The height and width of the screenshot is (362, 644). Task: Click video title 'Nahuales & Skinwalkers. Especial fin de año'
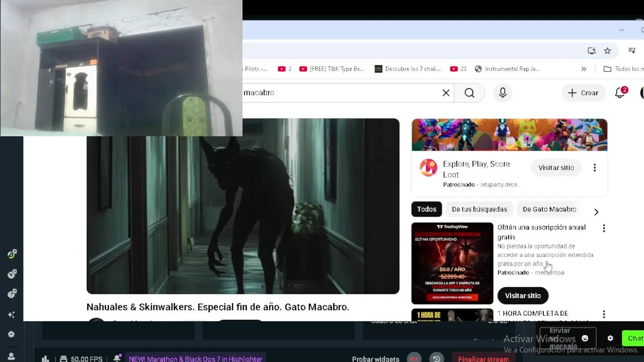[x=218, y=307]
